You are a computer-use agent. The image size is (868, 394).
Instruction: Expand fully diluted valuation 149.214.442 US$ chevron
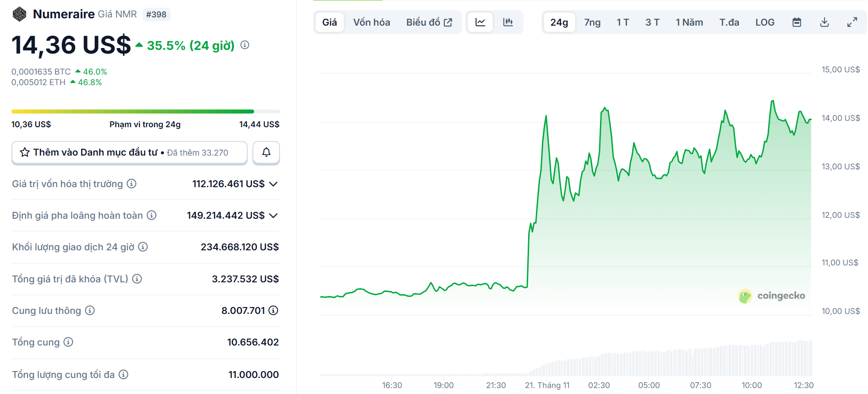click(273, 216)
